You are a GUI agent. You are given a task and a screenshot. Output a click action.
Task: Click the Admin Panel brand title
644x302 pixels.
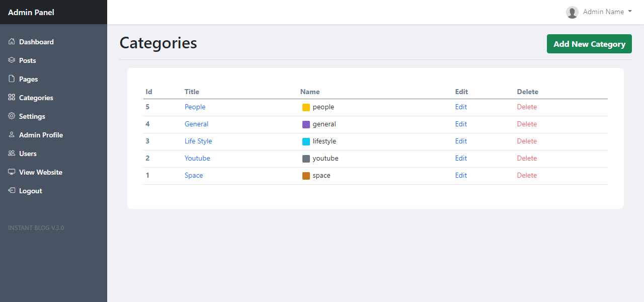click(31, 12)
